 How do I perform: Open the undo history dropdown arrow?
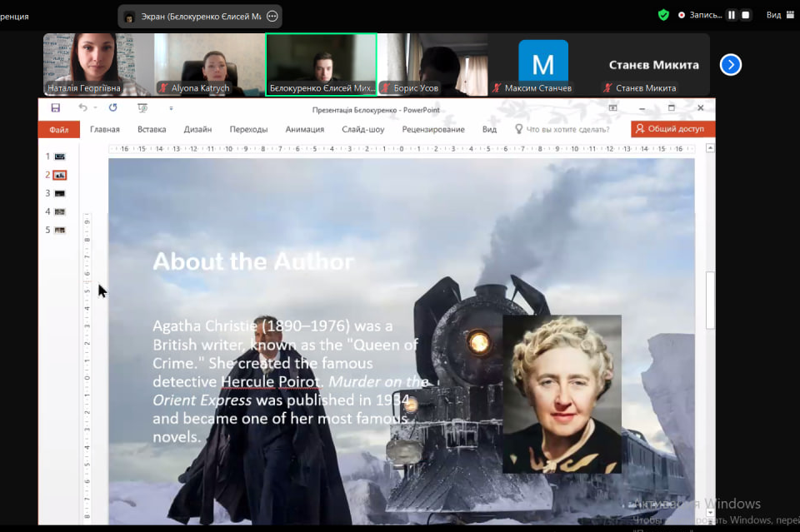point(95,108)
